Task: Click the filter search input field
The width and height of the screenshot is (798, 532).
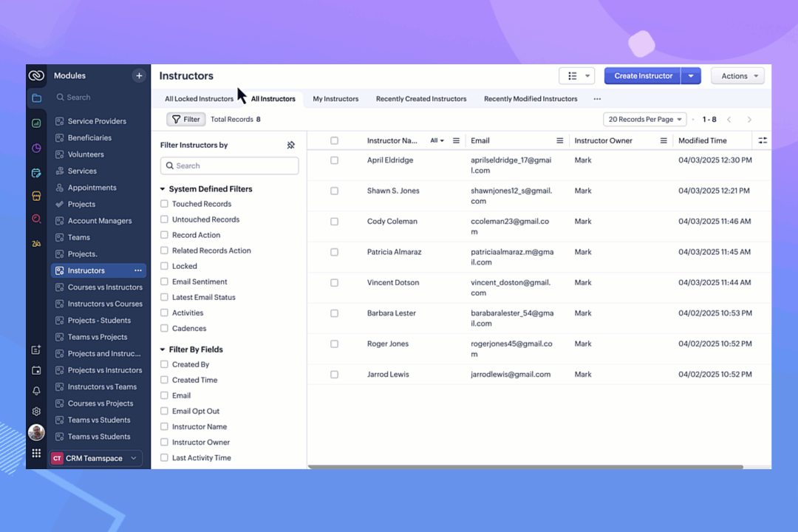Action: coord(230,166)
